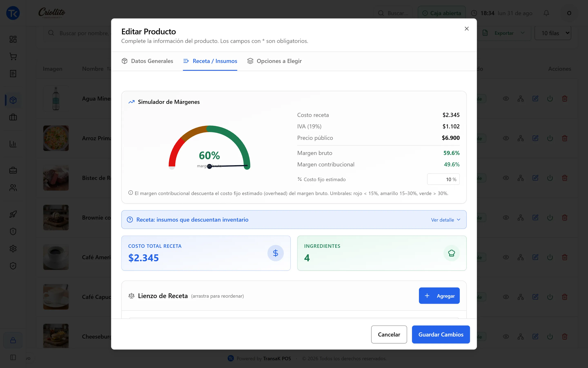Click Guardar Cambios button
Viewport: 588px width, 368px height.
pyautogui.click(x=441, y=334)
